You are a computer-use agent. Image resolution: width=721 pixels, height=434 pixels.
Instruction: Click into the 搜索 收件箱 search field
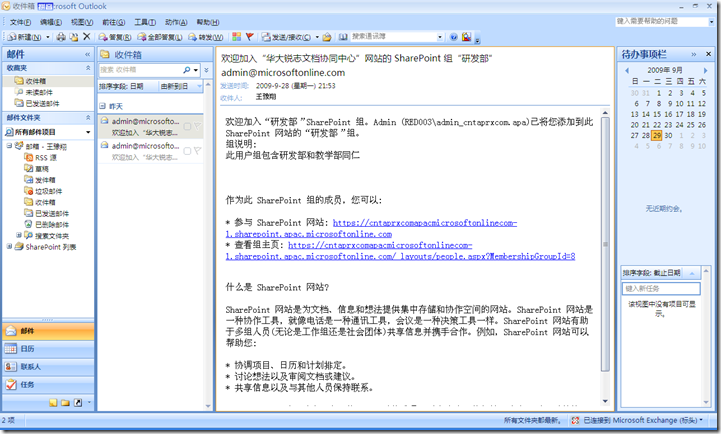(x=140, y=70)
